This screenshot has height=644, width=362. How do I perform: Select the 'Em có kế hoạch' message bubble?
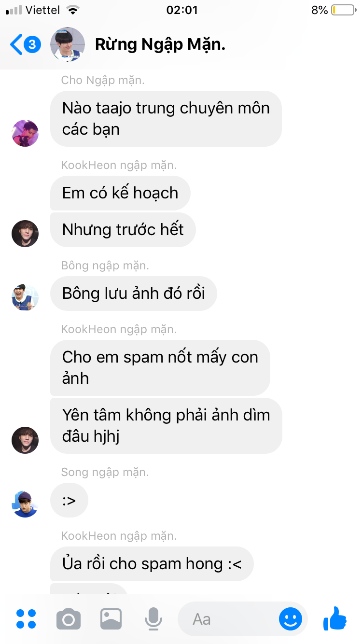pos(121,193)
